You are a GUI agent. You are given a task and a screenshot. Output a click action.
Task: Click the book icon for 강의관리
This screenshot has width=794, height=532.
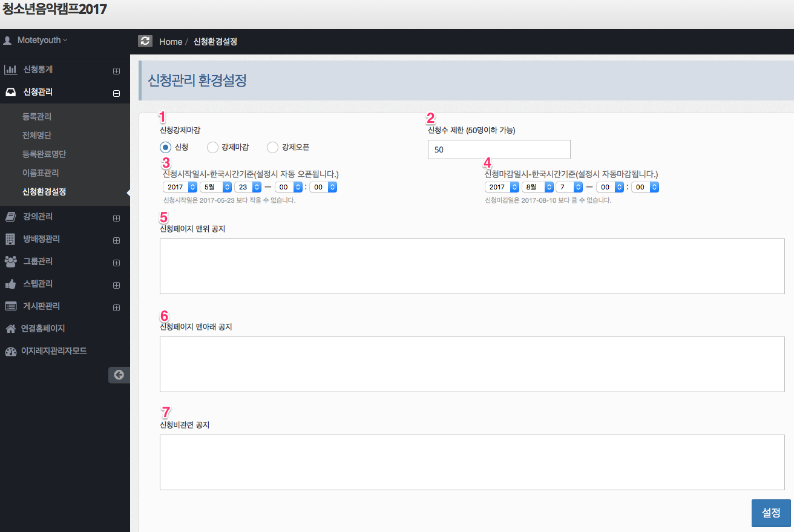coord(10,217)
